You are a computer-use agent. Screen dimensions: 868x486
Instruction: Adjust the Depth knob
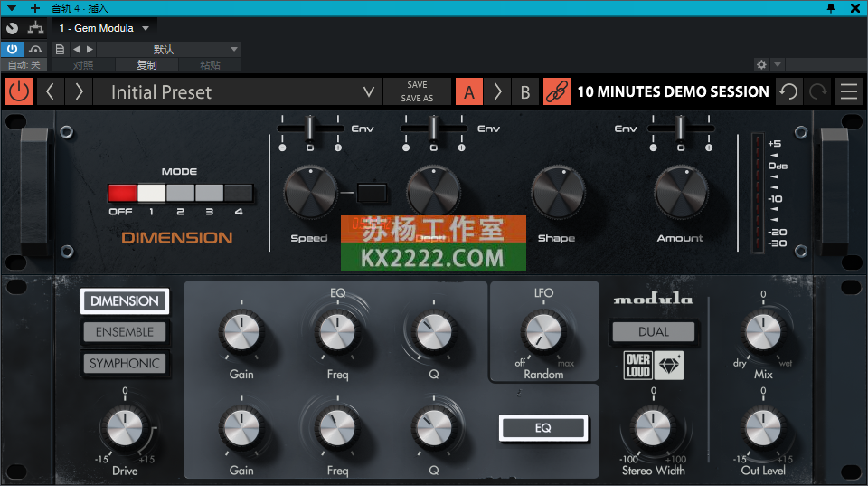coord(433,192)
